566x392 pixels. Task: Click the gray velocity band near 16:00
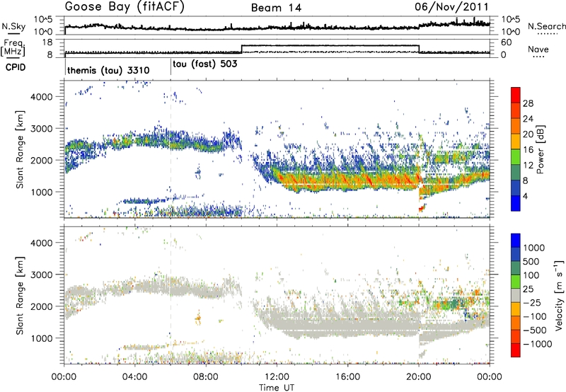(347, 325)
